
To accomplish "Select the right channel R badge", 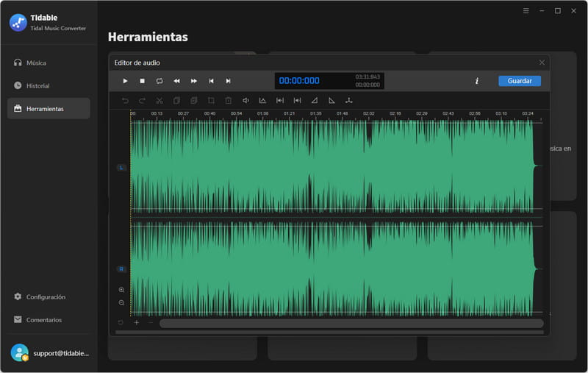I will pyautogui.click(x=121, y=269).
